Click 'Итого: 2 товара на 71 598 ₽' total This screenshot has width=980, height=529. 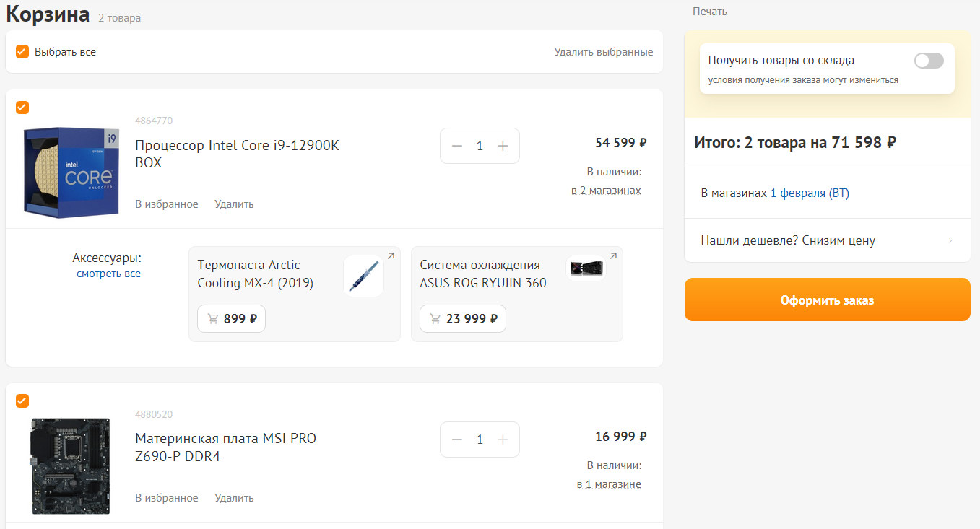(x=795, y=142)
